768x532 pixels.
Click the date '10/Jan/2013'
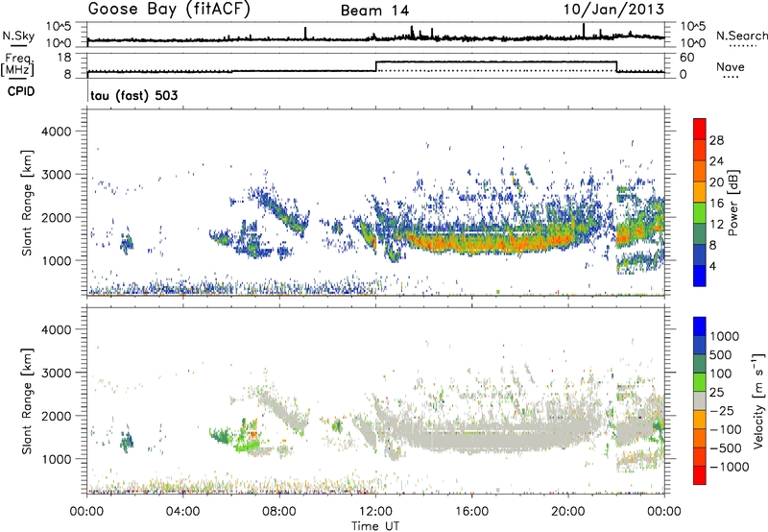[x=613, y=10]
